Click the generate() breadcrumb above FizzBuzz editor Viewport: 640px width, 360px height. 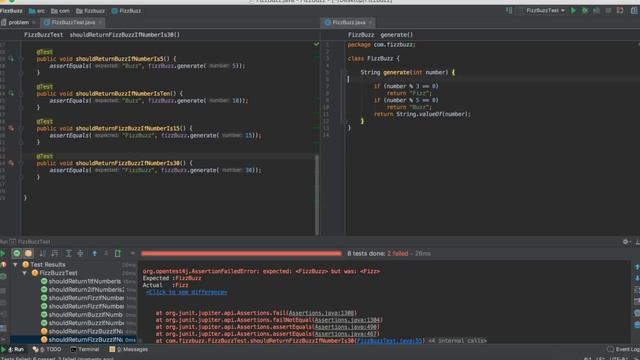click(396, 35)
